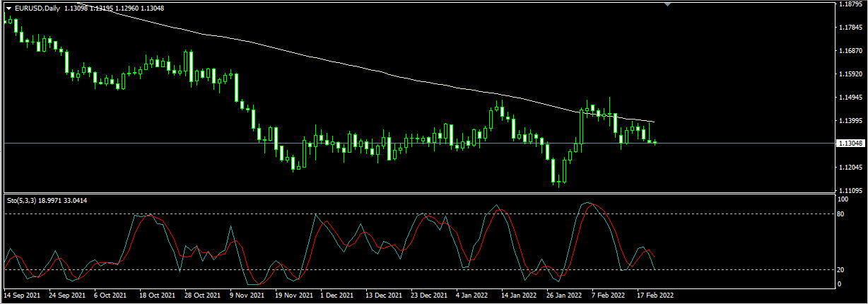Click the stochastic 80 level label
The image size is (868, 304).
(842, 214)
